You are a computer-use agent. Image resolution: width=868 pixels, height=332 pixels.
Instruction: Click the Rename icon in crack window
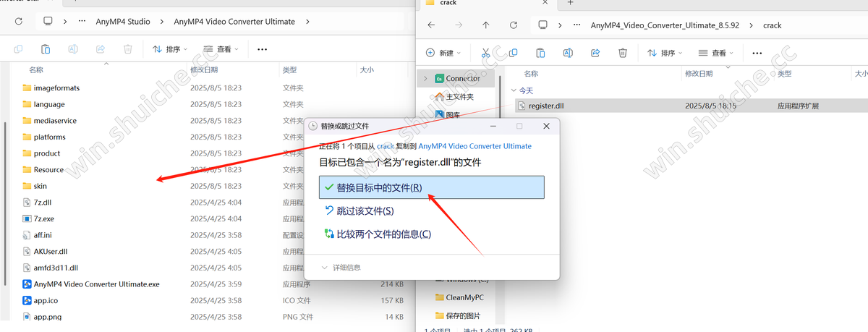pos(568,53)
